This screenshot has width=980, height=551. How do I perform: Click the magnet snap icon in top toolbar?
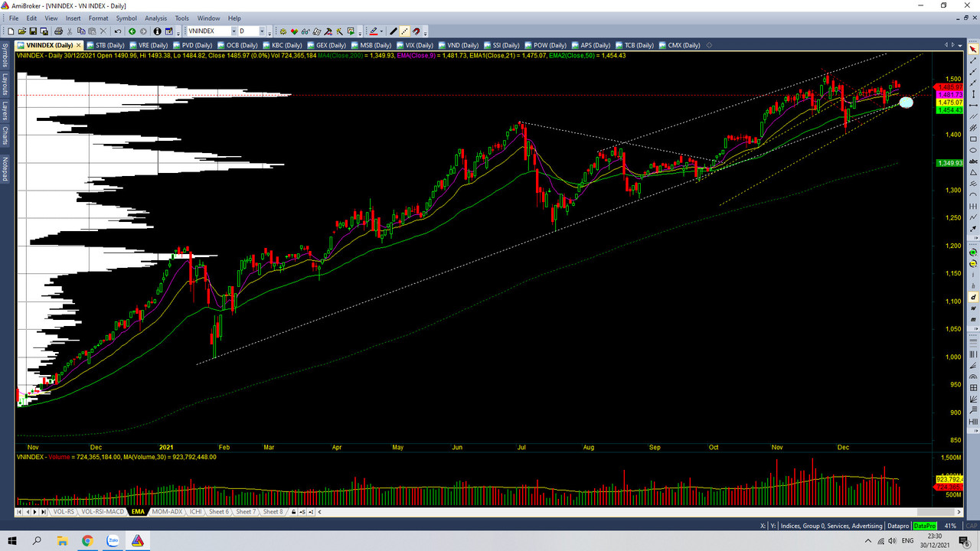click(416, 31)
